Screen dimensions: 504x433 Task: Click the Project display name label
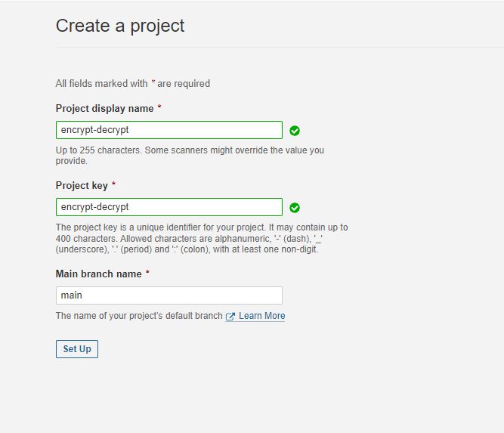click(x=104, y=109)
